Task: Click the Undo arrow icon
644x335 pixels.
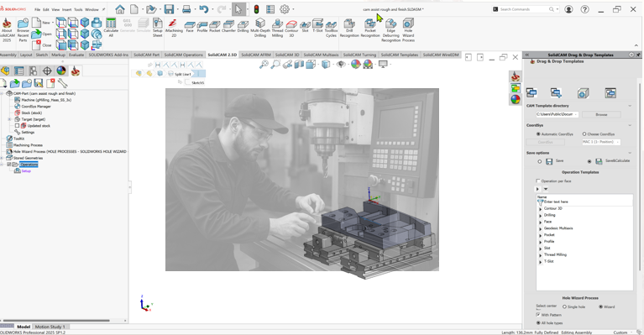Action: 204,9
